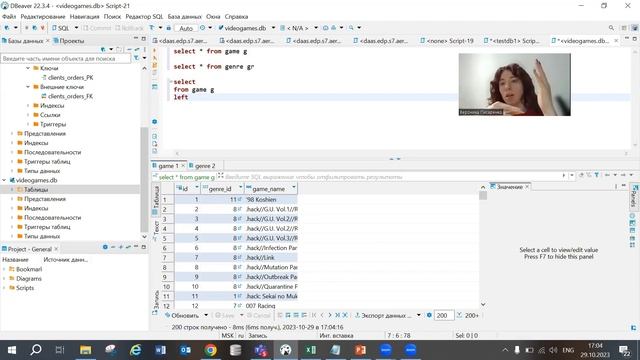This screenshot has width=640, height=360.
Task: Open the Export data dropdown arrow
Action: (x=418, y=315)
